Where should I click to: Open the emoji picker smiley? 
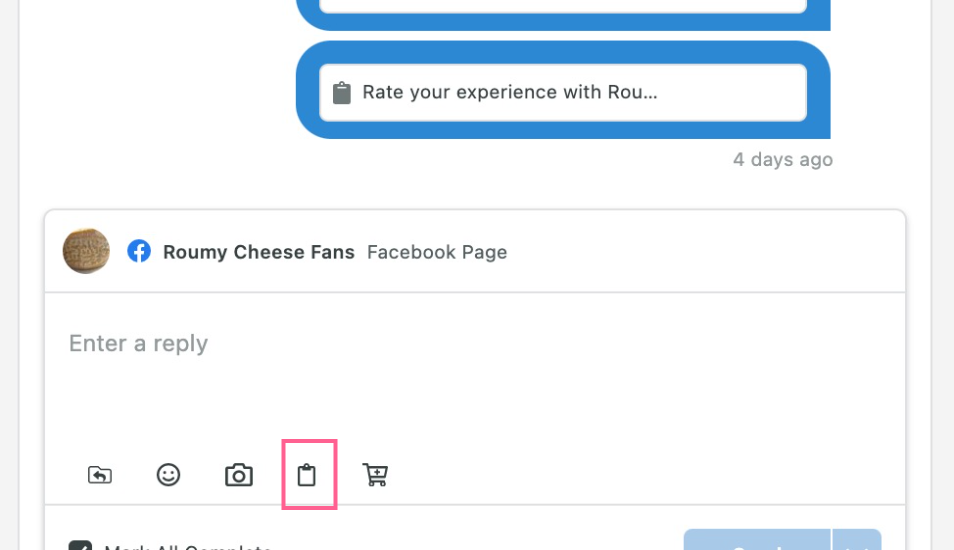pos(169,475)
